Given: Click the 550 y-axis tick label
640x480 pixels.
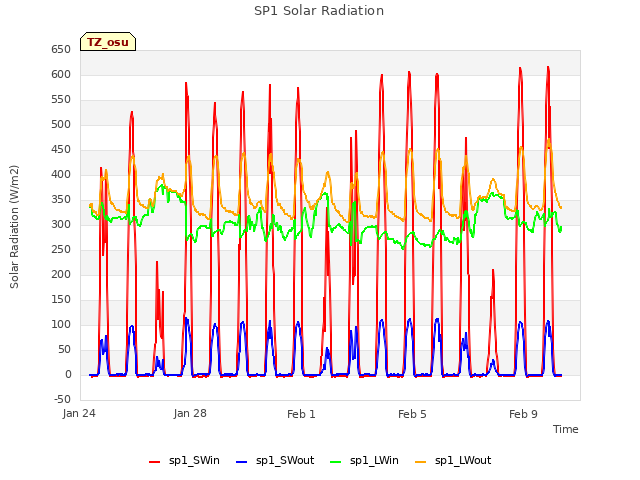Looking at the screenshot, I should (61, 100).
